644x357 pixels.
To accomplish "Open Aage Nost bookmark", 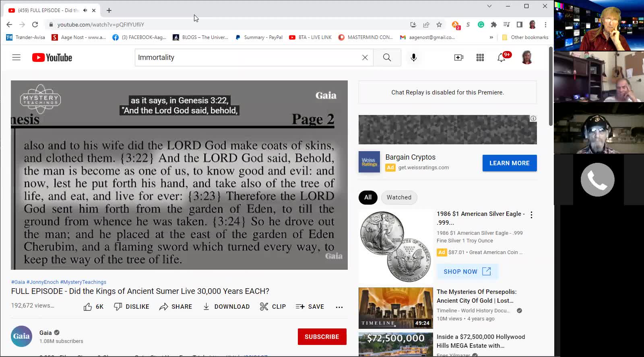I will click(x=79, y=37).
